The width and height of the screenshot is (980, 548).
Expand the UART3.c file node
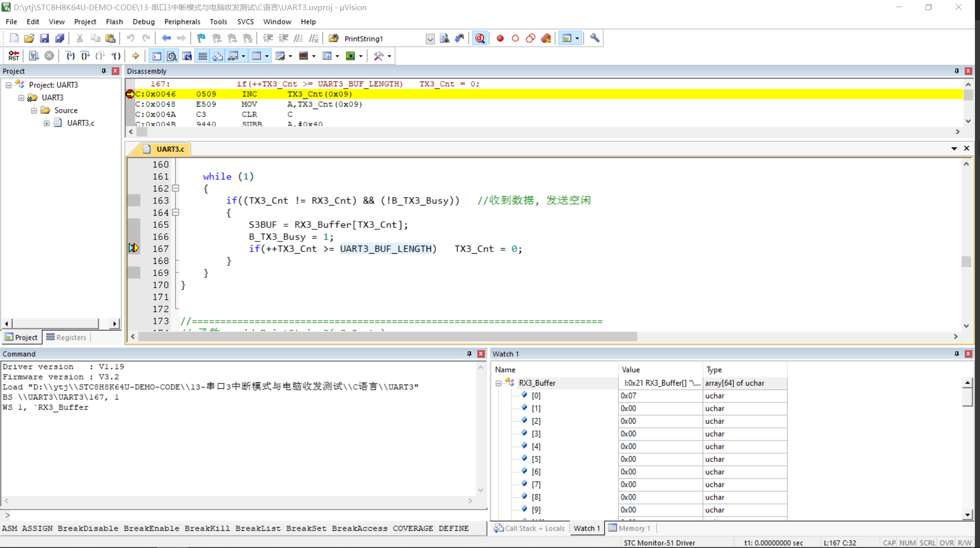click(x=47, y=123)
